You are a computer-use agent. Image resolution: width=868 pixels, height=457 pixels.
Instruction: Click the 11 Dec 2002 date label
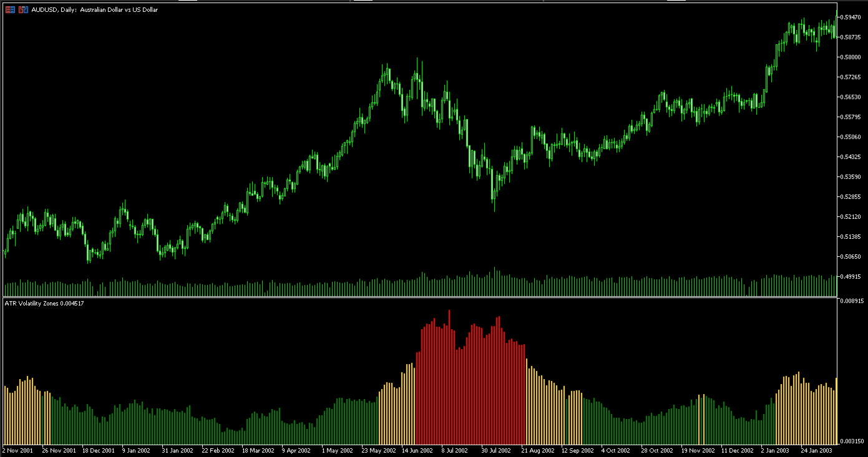pyautogui.click(x=738, y=450)
